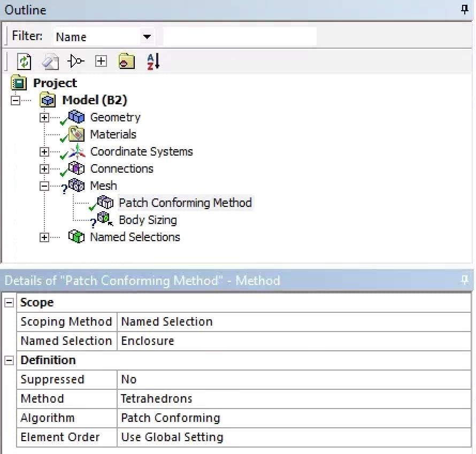This screenshot has height=454, width=476.
Task: Click the Algorithm property label
Action: [x=48, y=418]
